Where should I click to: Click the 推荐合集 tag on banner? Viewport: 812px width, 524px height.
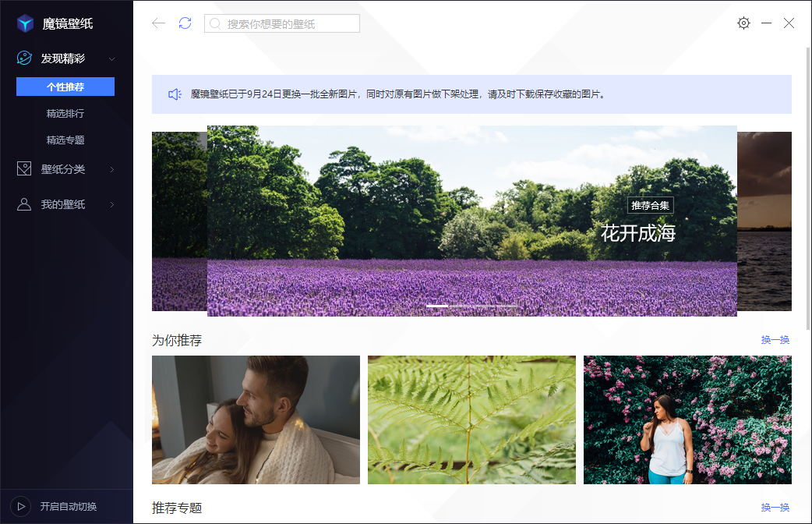tap(651, 205)
